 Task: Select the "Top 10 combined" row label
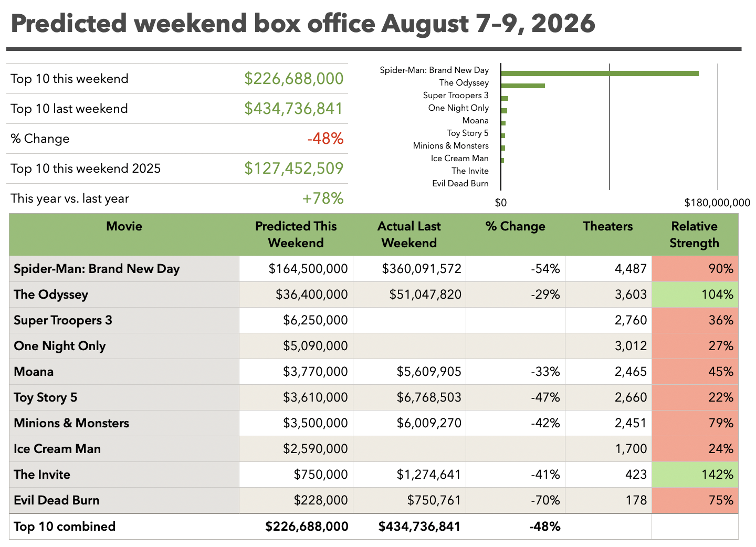pyautogui.click(x=65, y=527)
